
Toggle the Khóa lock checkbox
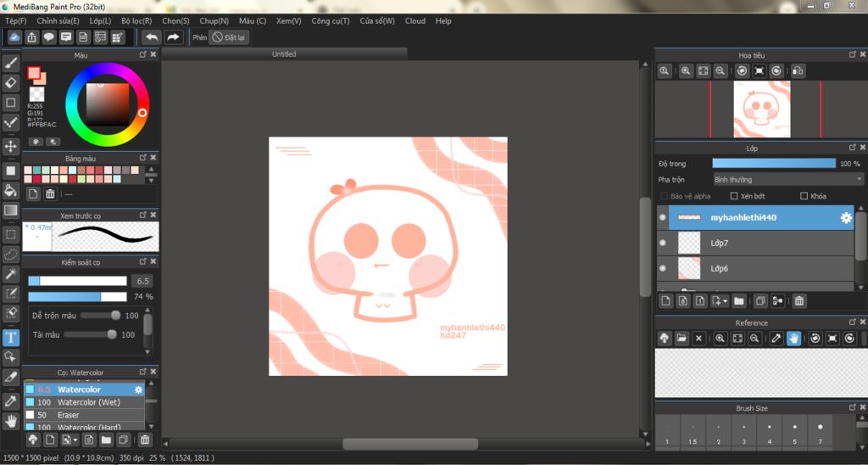(x=804, y=196)
